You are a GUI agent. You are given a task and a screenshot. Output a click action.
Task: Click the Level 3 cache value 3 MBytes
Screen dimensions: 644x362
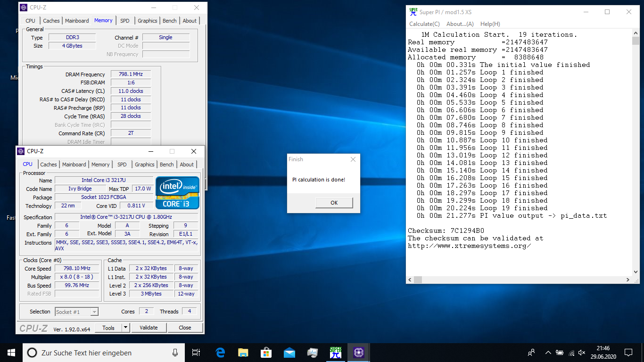click(151, 294)
